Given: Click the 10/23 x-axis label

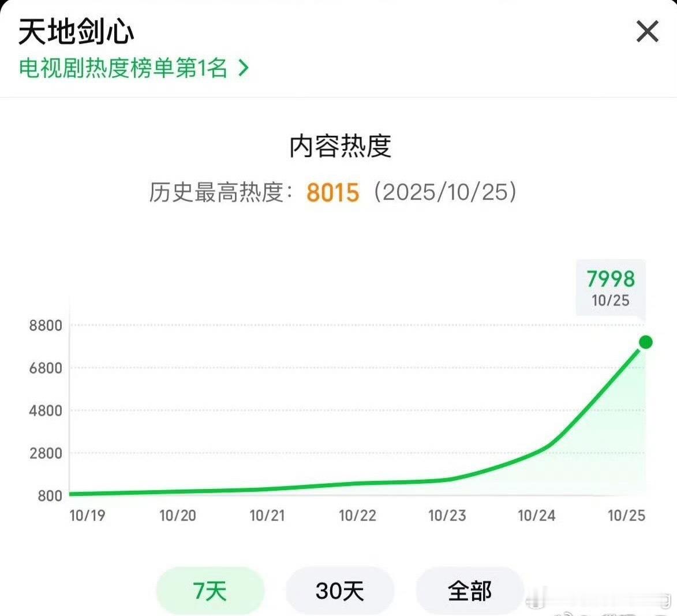Looking at the screenshot, I should tap(447, 516).
